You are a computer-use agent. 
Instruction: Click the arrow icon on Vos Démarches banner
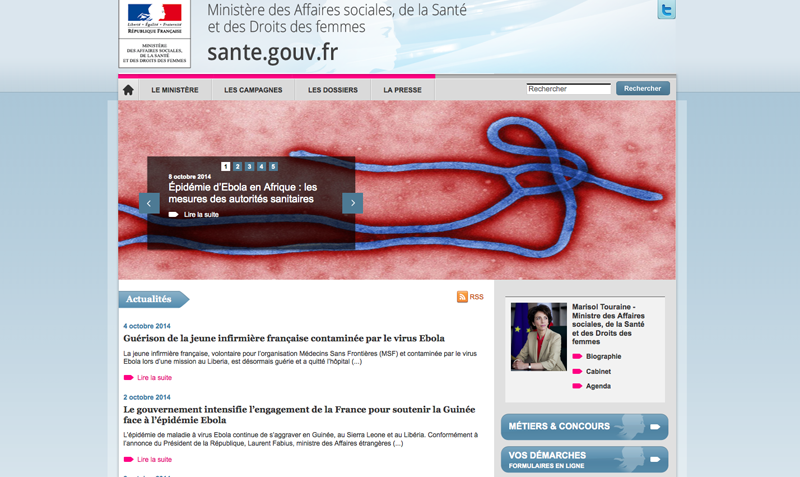(655, 459)
